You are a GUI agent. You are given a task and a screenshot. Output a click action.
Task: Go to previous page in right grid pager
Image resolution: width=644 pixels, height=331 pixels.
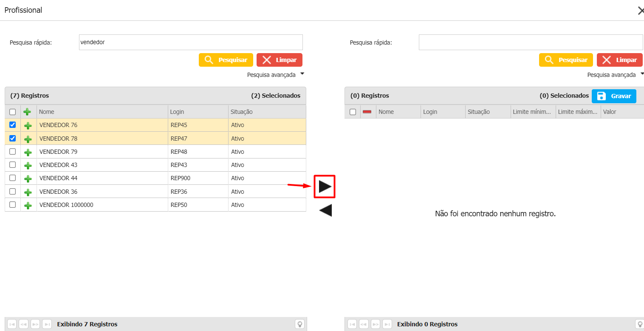(364, 324)
